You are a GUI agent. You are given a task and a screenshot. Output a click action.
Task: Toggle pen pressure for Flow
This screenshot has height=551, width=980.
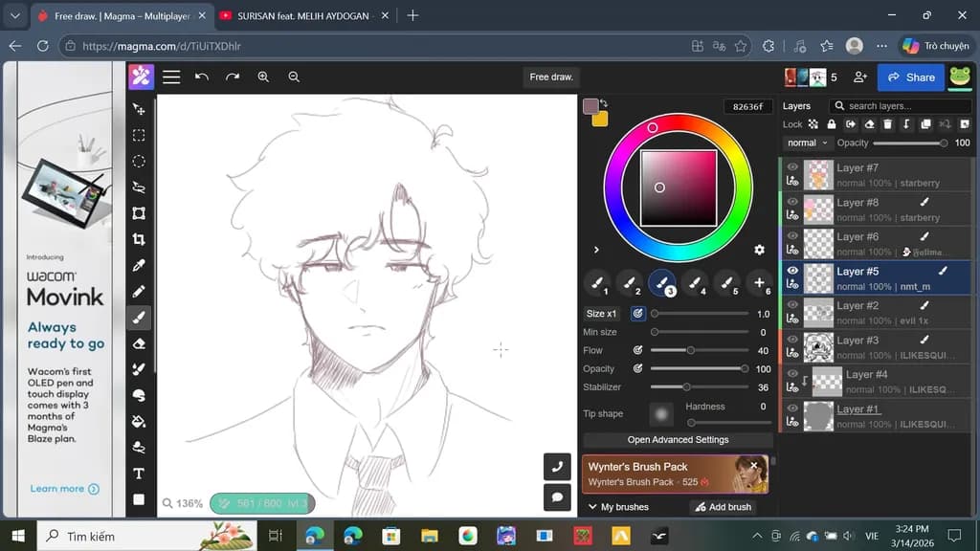pos(637,350)
